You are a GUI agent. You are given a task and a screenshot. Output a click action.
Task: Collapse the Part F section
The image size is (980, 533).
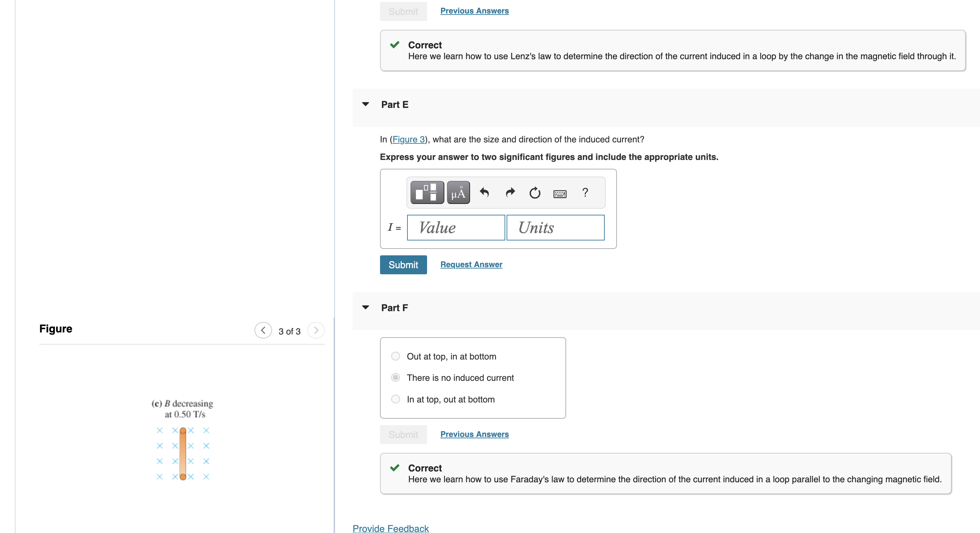pos(365,307)
